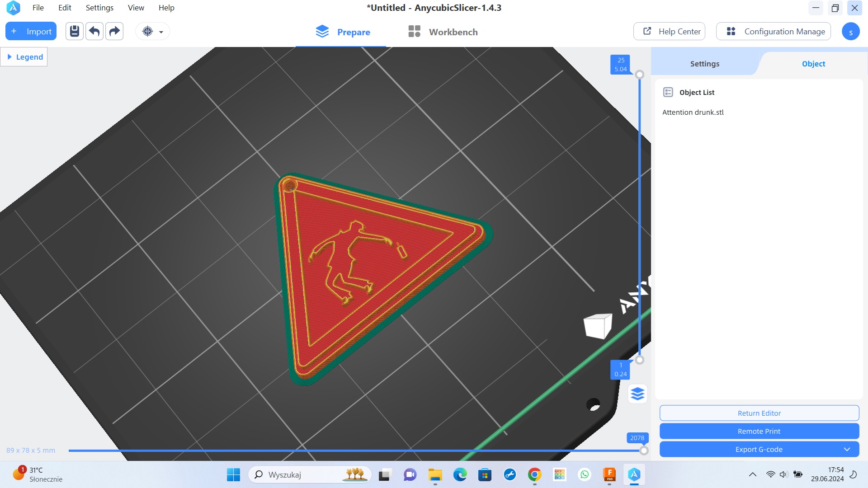Switch to the Prepare tab

point(343,32)
